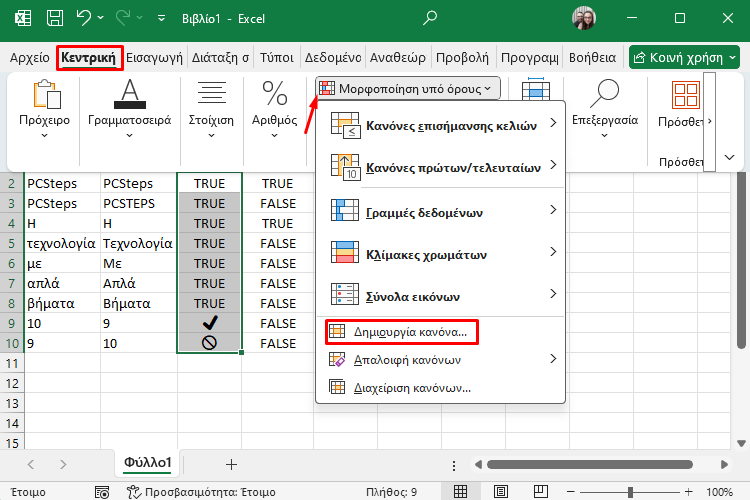Switch to the Προβολή tab
750x500 pixels.
coord(462,58)
